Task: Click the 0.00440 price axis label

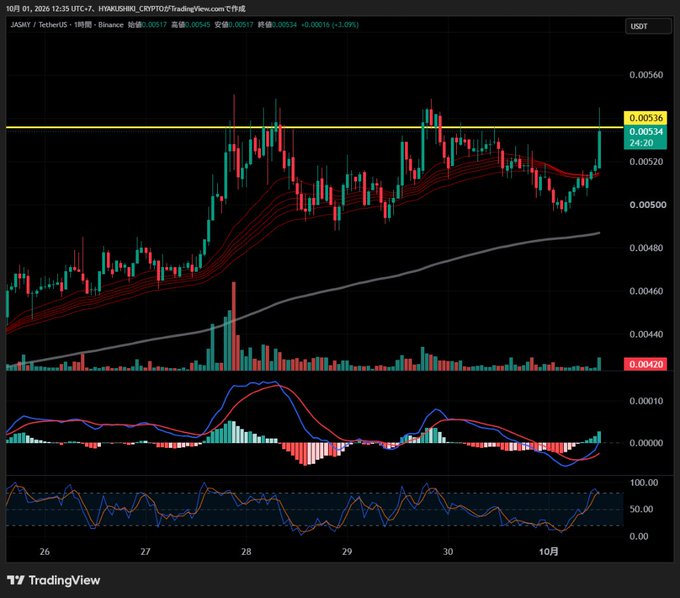Action: click(x=646, y=334)
